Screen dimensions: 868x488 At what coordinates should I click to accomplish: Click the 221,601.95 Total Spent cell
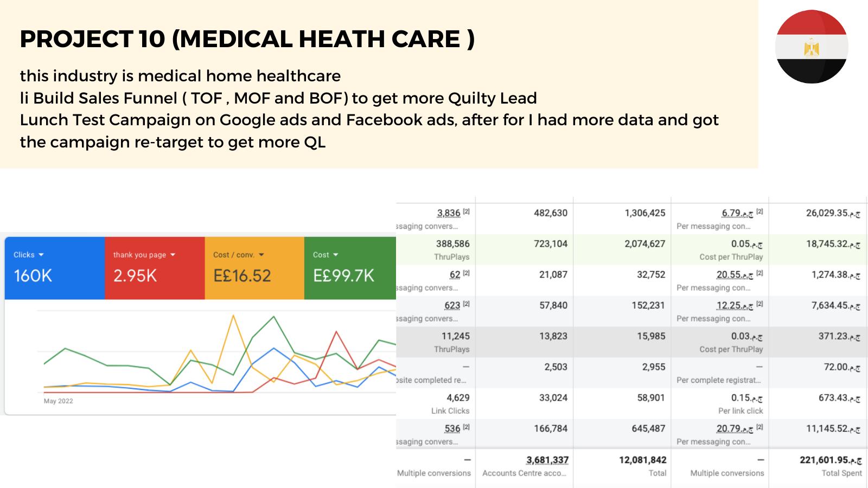point(831,460)
